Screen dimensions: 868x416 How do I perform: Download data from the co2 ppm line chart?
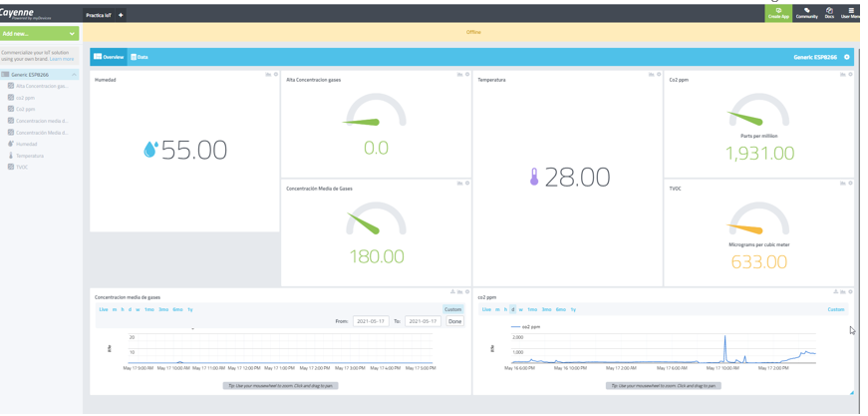[836, 292]
